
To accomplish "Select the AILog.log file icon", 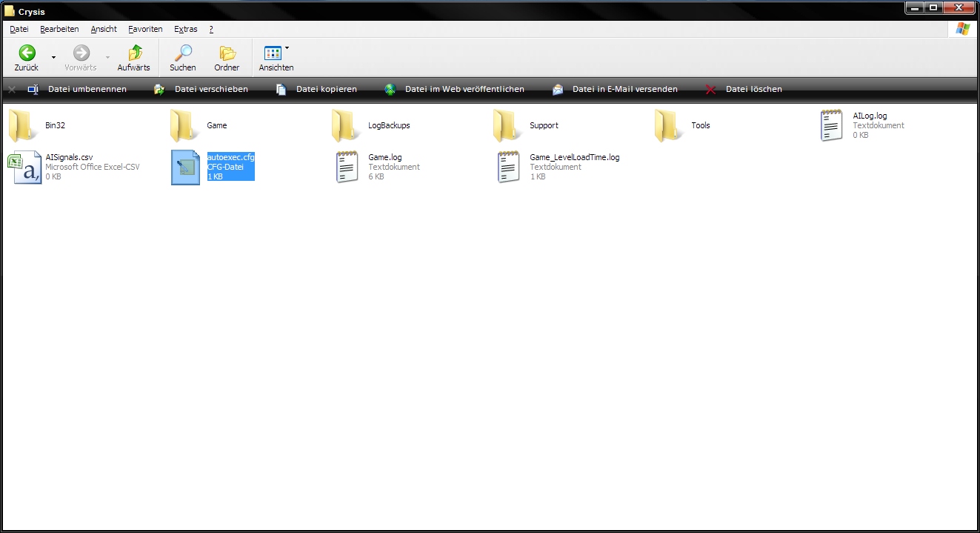I will [832, 125].
